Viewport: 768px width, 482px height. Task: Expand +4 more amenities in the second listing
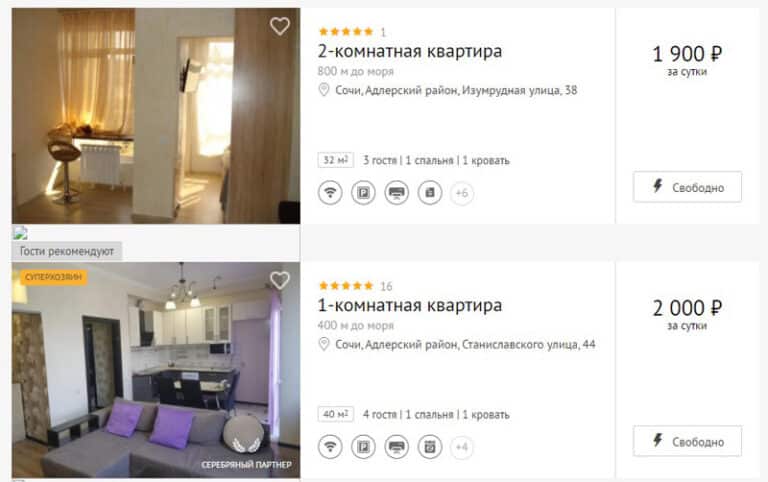pos(462,447)
